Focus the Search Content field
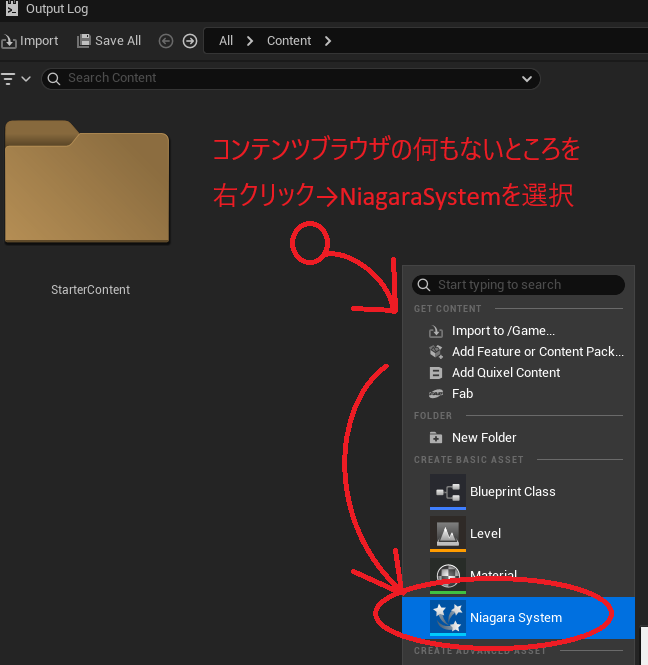The height and width of the screenshot is (665, 648). [291, 79]
